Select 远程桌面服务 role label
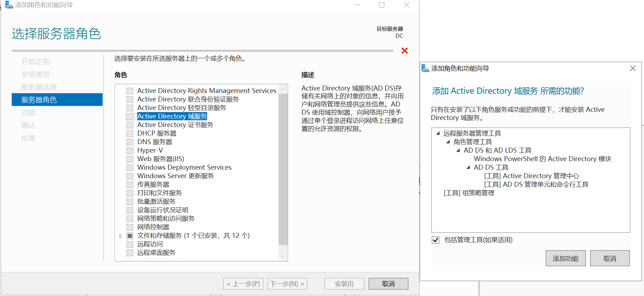The image size is (644, 296). [x=156, y=253]
